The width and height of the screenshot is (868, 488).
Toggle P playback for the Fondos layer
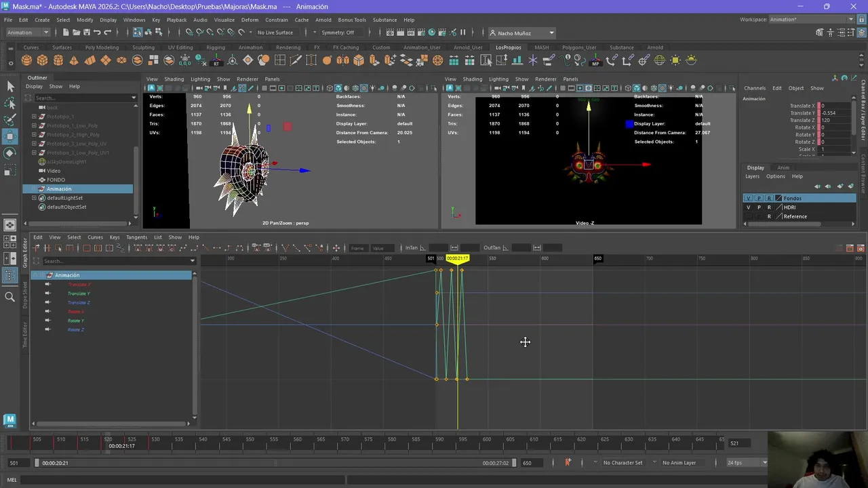[759, 199]
